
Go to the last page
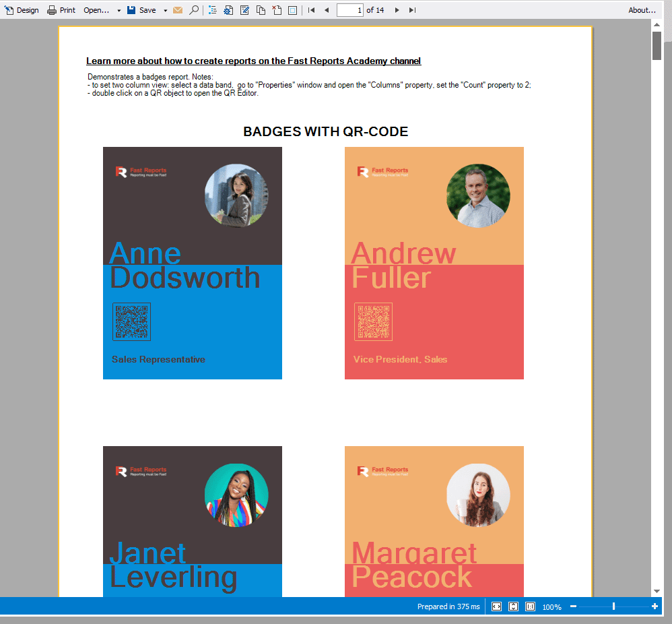click(413, 10)
